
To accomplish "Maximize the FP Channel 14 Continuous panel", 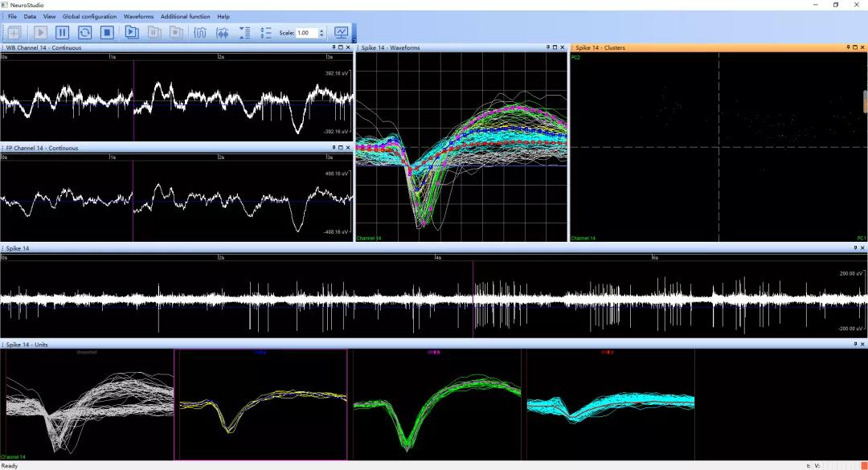I will click(341, 148).
